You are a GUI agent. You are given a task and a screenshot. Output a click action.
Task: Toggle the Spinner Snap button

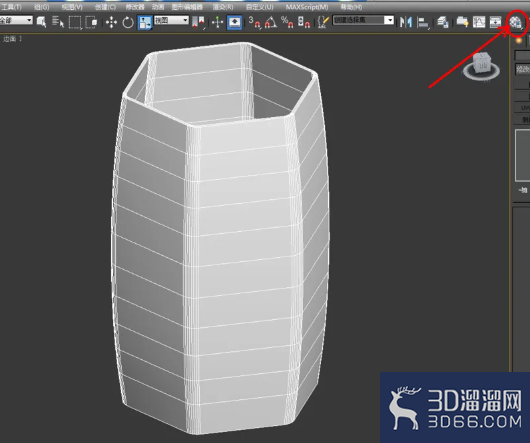304,22
